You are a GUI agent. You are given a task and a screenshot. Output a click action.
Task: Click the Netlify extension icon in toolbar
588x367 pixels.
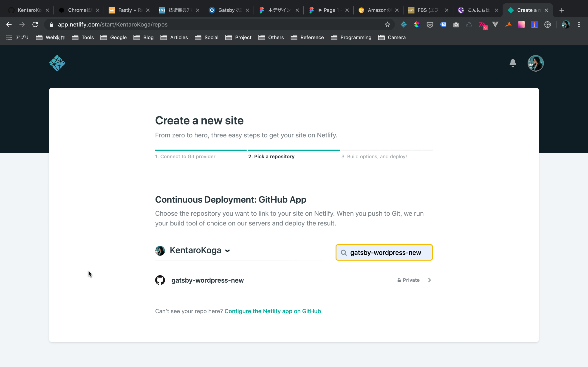(x=404, y=25)
